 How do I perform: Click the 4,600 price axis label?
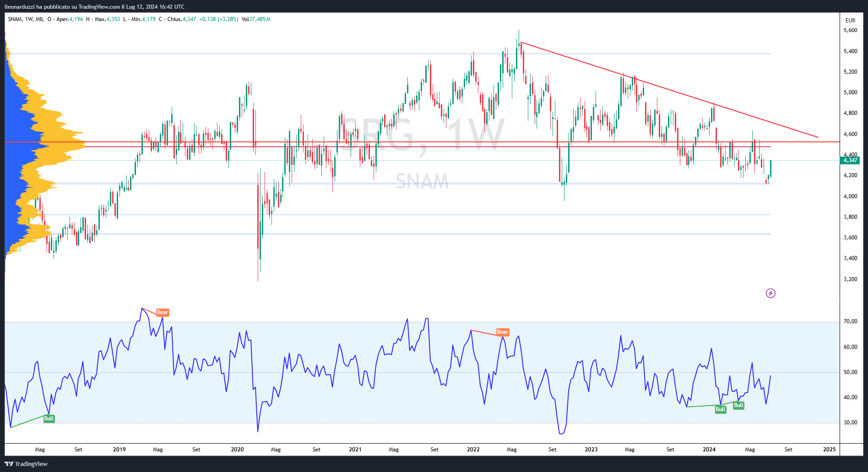tap(850, 134)
